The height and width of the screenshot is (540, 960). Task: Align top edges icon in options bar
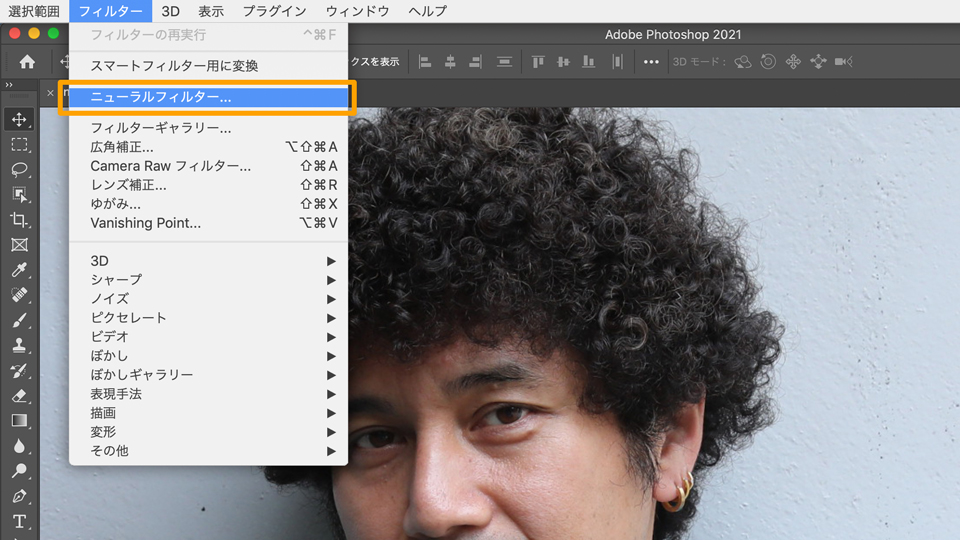coord(538,61)
